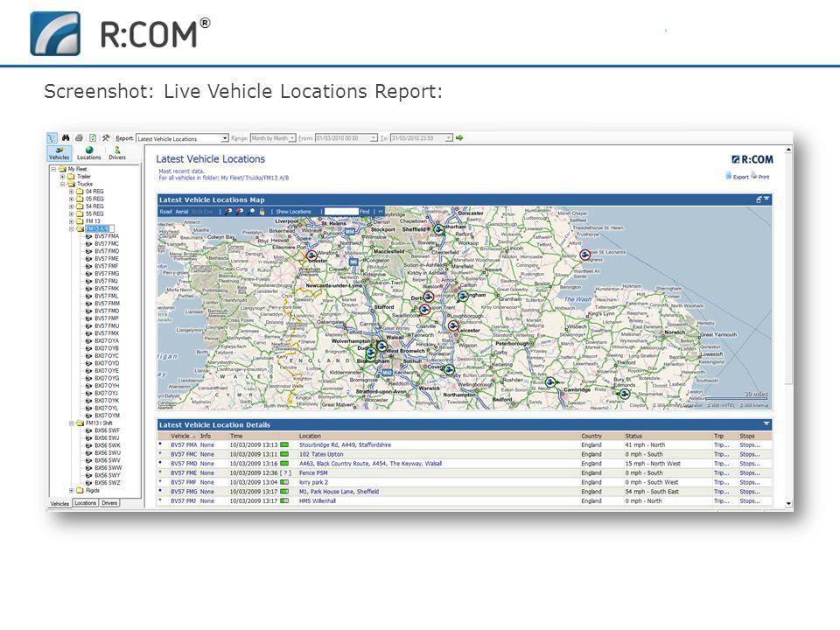Screen dimensions: 840x630
Task: Open the From date dropdown
Action: [374, 138]
